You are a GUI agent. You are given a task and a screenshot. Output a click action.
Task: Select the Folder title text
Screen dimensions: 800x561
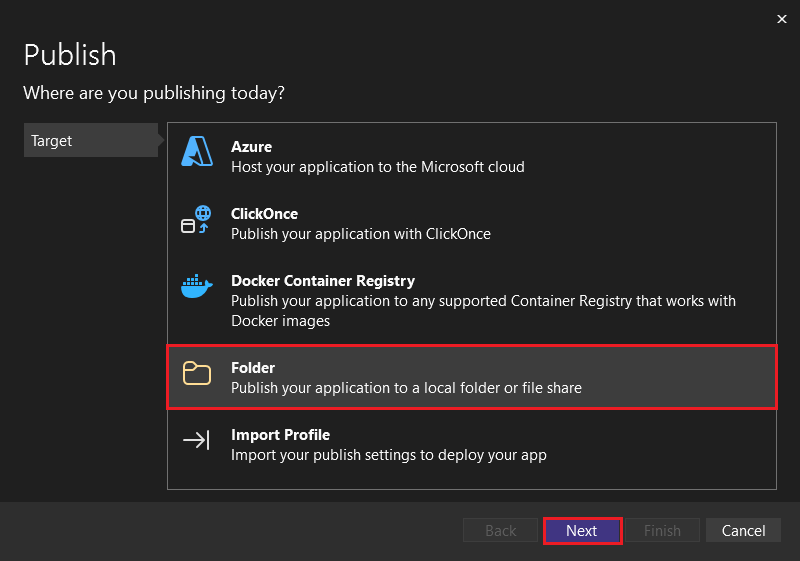click(x=253, y=368)
